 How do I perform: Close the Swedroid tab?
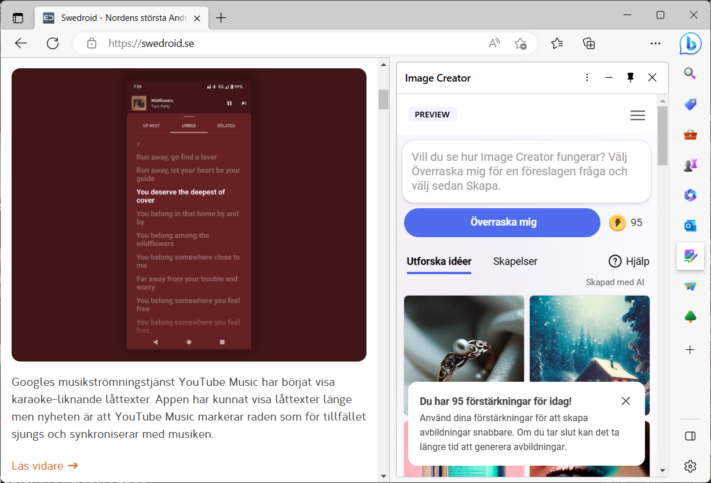click(197, 18)
